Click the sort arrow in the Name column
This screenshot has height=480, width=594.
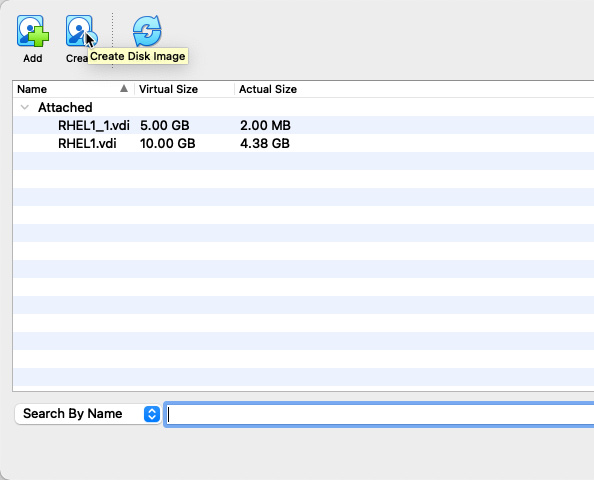pyautogui.click(x=124, y=89)
